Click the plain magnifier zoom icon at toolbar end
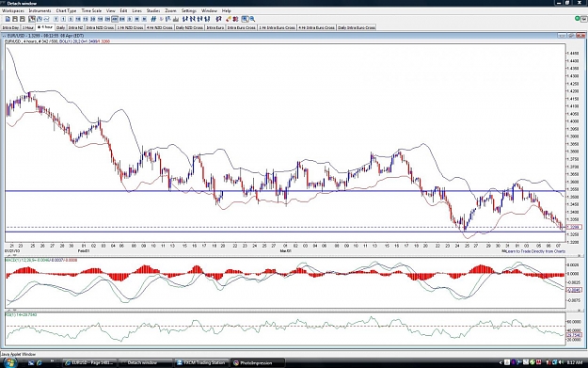 [x=252, y=19]
